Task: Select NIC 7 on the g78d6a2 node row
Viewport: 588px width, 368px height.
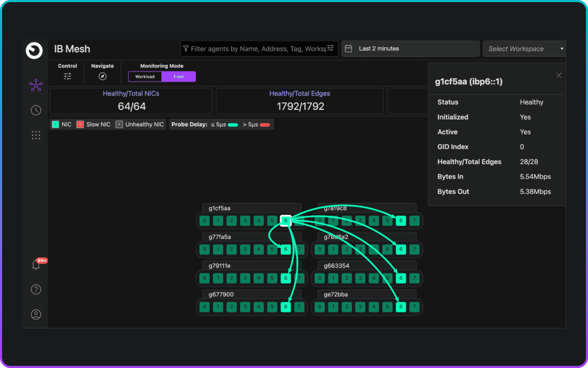Action: [x=414, y=250]
